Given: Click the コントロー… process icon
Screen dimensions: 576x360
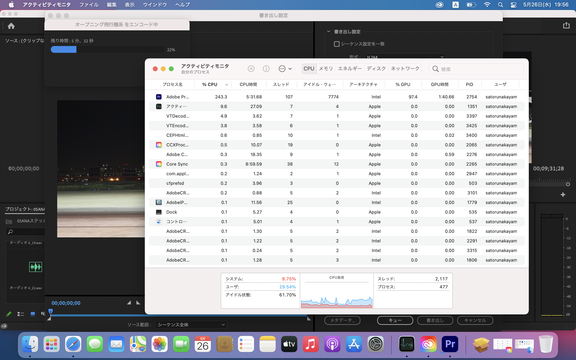Looking at the screenshot, I should 159,222.
